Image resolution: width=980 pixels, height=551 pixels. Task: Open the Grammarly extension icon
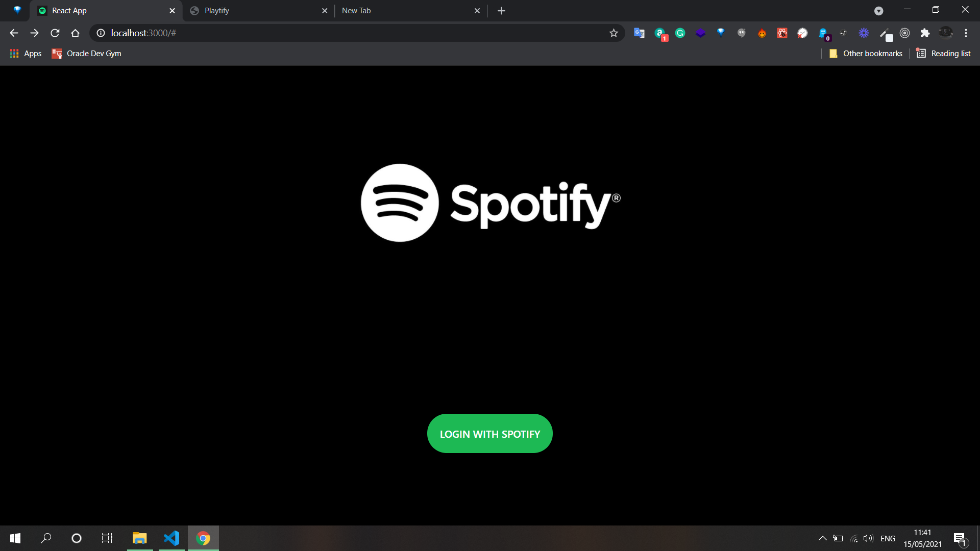coord(680,33)
